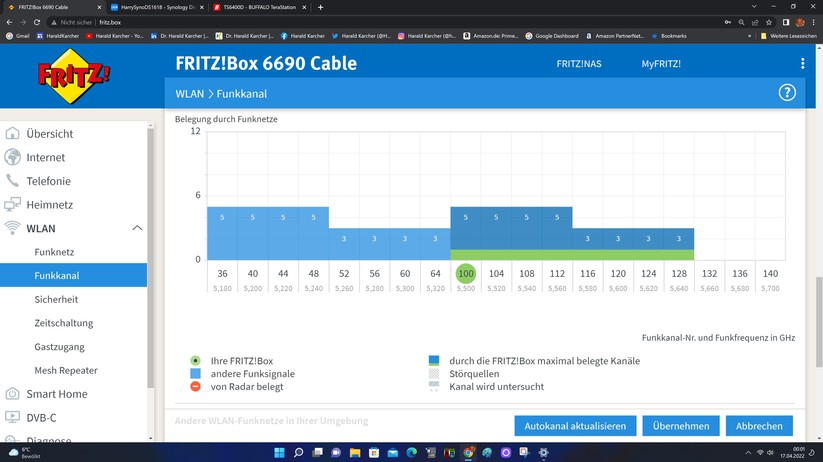The width and height of the screenshot is (823, 462).
Task: Open Settings gear from taskbar
Action: 543,453
